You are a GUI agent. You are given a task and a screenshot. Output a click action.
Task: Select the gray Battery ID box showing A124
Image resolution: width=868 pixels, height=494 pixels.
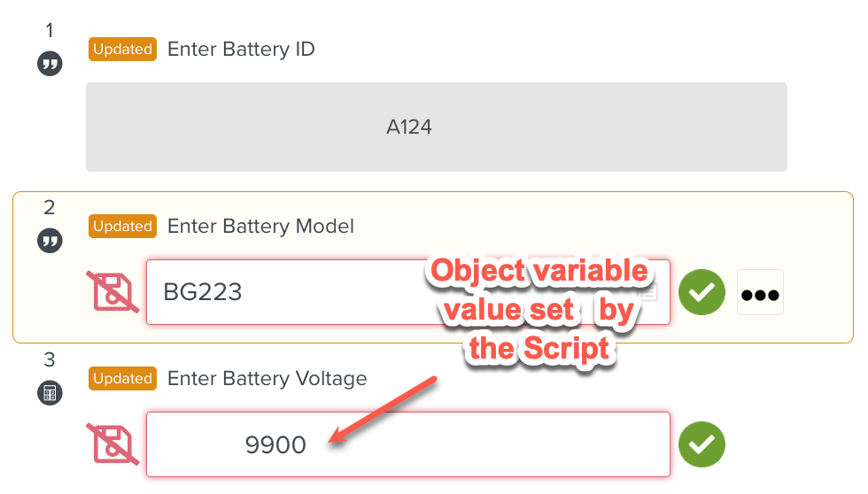point(436,127)
